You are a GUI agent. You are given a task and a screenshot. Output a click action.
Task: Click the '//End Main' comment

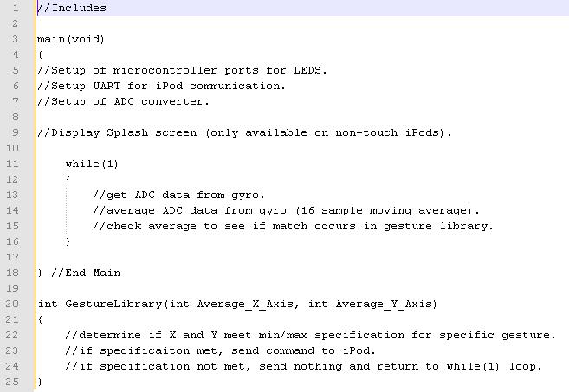pyautogui.click(x=86, y=273)
